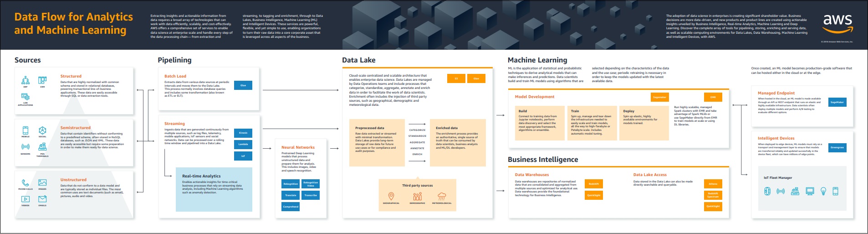Viewport: 868px width, 234px height.
Task: Click the Rekognition Video box
Action: click(311, 184)
